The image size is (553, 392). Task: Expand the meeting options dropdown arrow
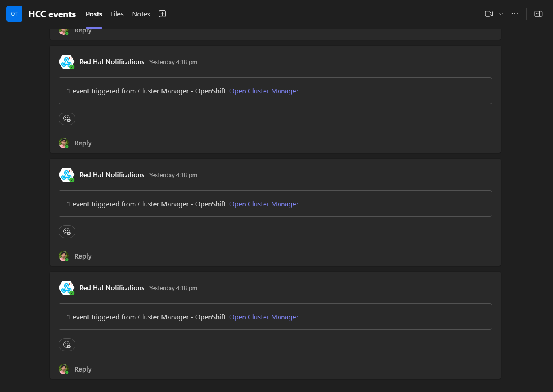coord(501,14)
